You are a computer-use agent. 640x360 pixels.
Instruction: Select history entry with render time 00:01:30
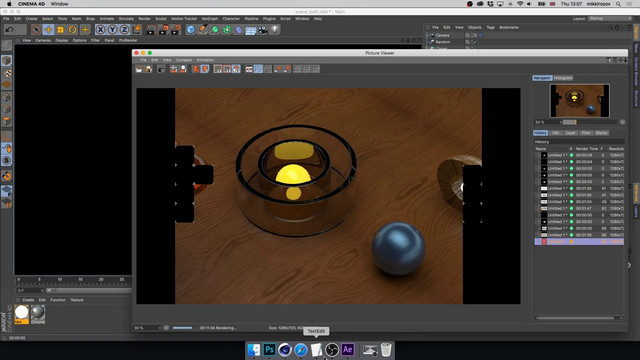coord(579,189)
